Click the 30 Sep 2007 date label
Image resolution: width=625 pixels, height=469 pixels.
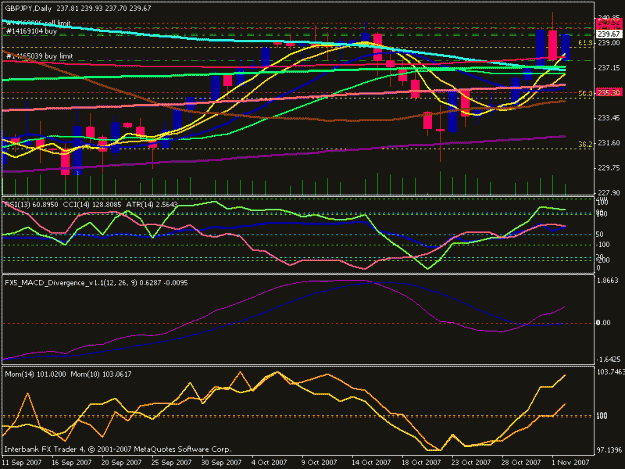coord(221,462)
